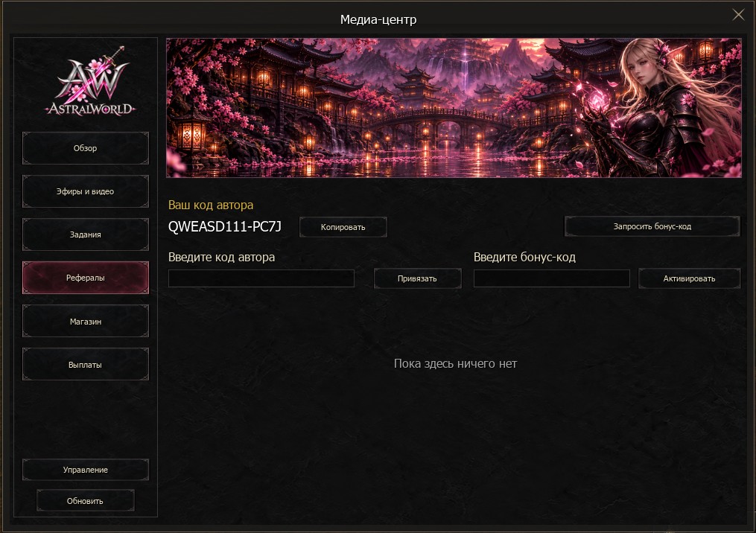
Task: Open Управление settings
Action: [x=86, y=470]
